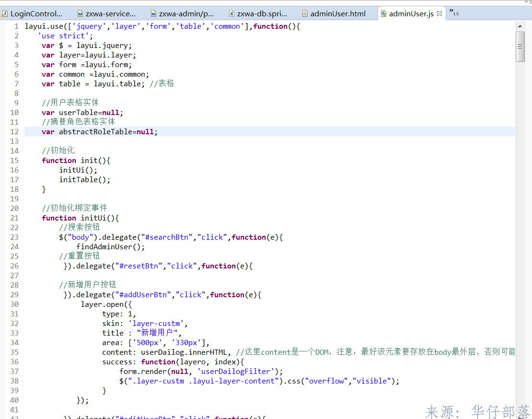This screenshot has height=419, width=532.
Task: Click the line 'var common =layui.common;'
Action: click(x=95, y=74)
